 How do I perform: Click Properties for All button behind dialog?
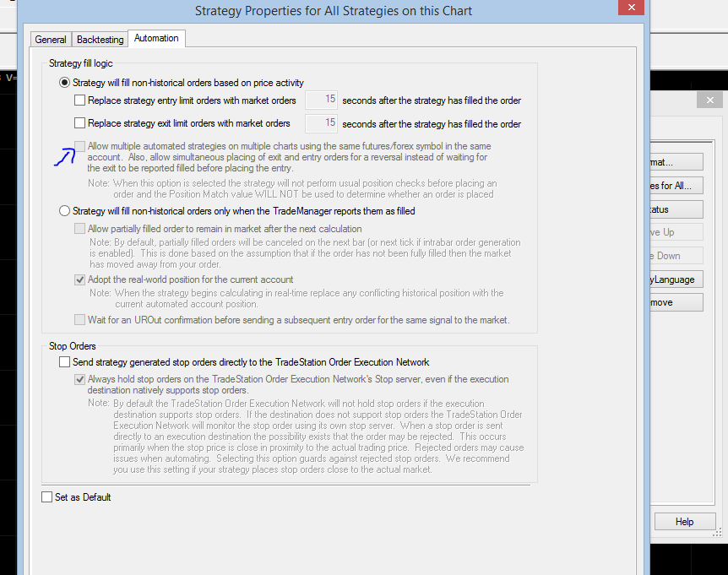tap(676, 186)
